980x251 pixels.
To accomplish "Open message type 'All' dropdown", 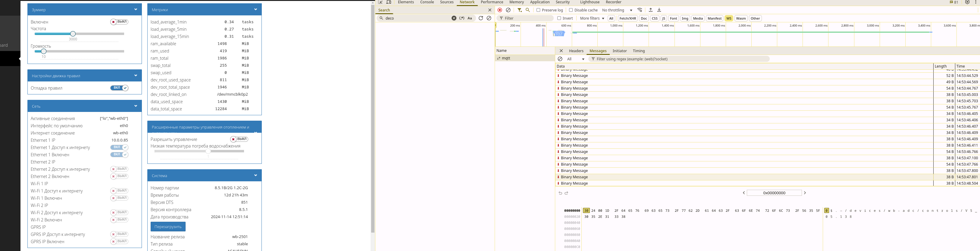I will coord(576,59).
